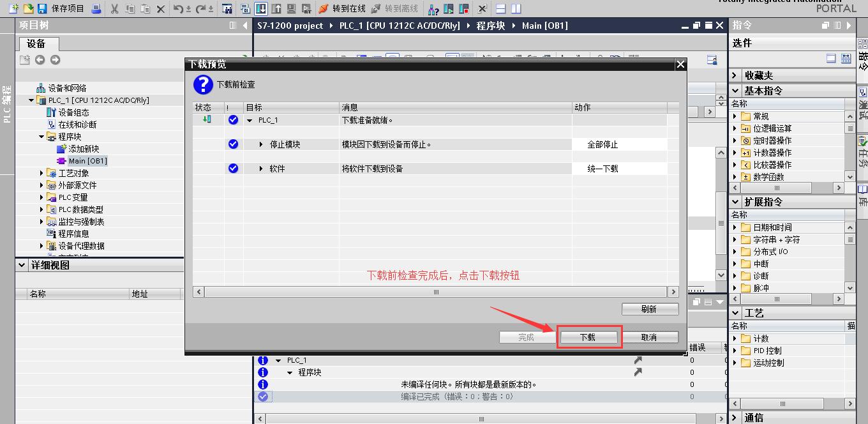Select Main [OB1] in the project tree
868x424 pixels.
click(87, 160)
